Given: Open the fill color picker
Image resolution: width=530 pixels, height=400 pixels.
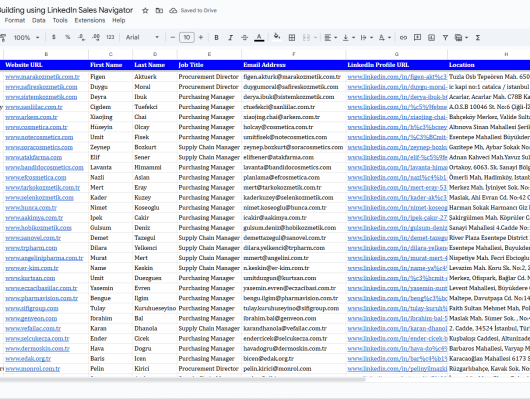Looking at the screenshot, I should coord(277,37).
